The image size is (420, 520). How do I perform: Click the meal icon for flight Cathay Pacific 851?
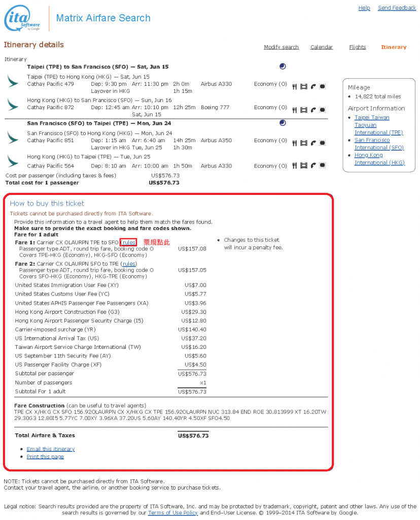295,143
